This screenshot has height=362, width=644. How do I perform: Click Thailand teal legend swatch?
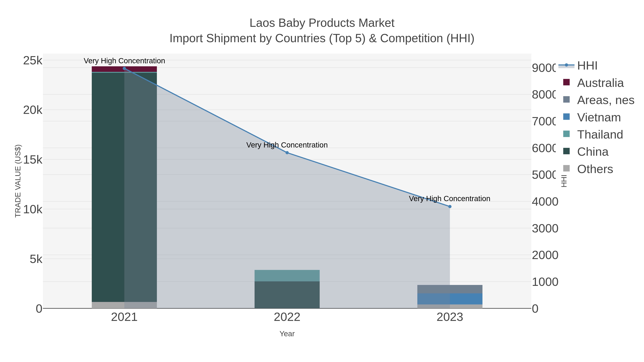(566, 134)
